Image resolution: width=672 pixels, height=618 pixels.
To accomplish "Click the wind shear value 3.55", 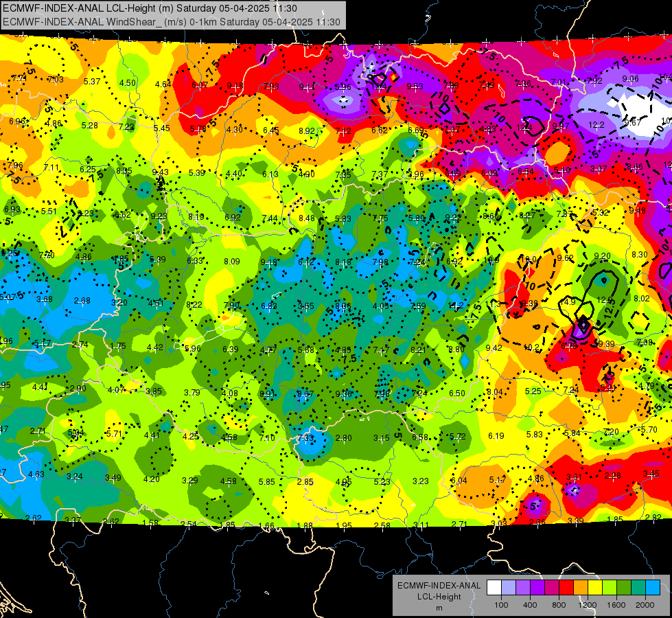I will [x=306, y=306].
